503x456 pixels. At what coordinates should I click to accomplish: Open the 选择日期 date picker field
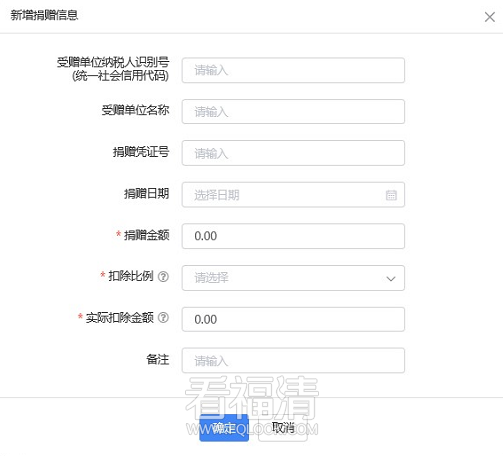(293, 195)
